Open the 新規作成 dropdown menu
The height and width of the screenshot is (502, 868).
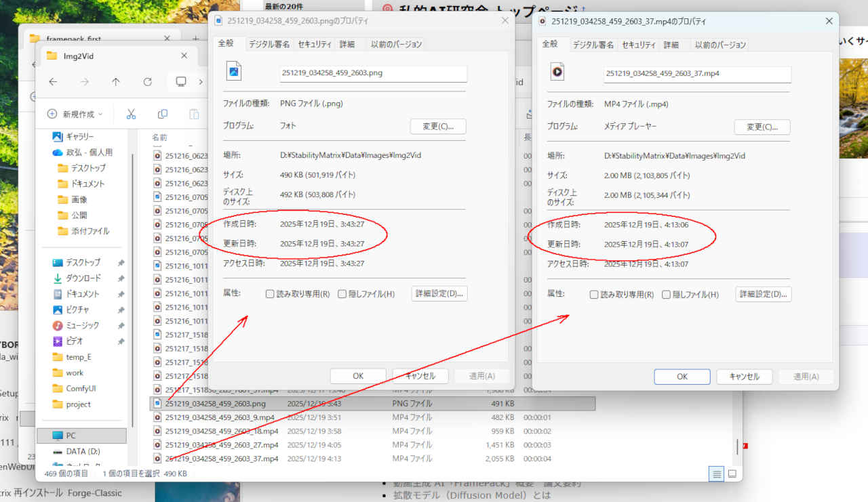(x=75, y=114)
